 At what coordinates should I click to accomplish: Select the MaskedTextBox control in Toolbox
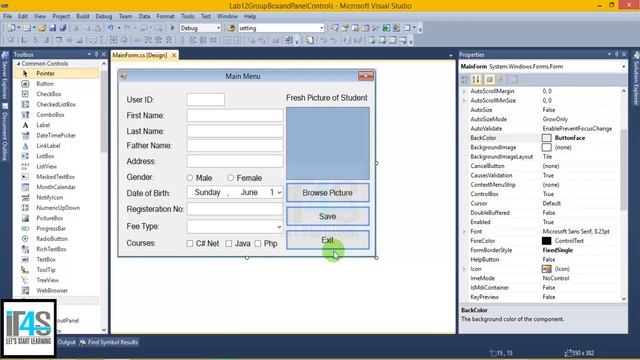[57, 177]
